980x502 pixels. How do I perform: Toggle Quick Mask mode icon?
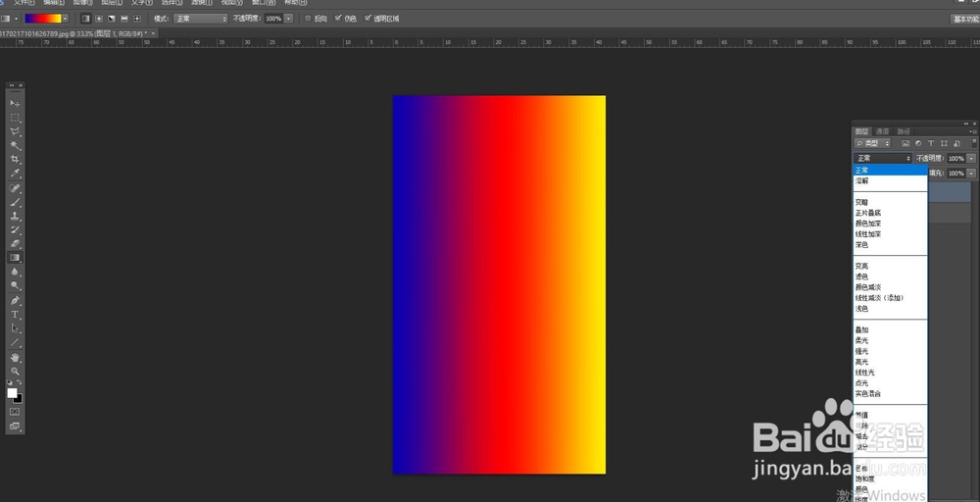(15, 412)
